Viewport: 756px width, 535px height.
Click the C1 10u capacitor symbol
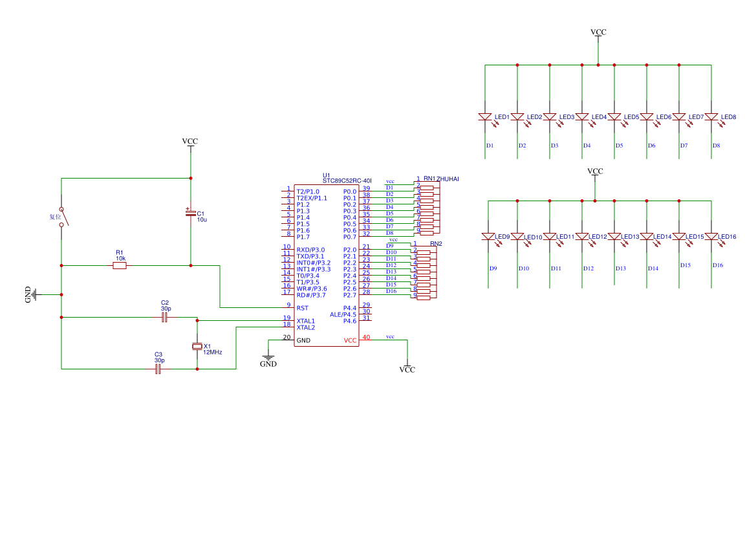tap(190, 213)
